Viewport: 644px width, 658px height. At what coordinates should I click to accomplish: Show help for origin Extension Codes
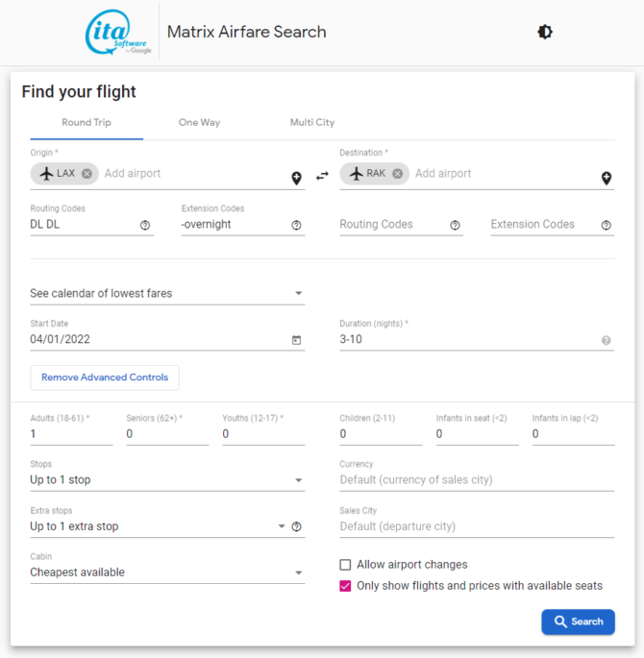[296, 226]
